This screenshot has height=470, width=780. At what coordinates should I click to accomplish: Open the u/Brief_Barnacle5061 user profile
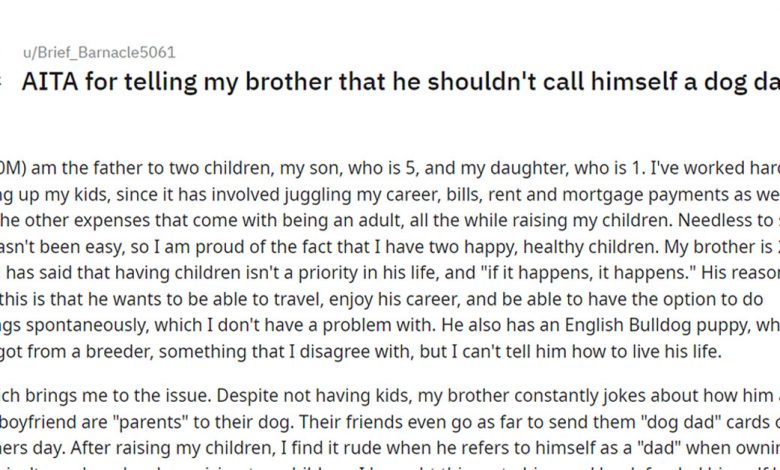[98, 53]
